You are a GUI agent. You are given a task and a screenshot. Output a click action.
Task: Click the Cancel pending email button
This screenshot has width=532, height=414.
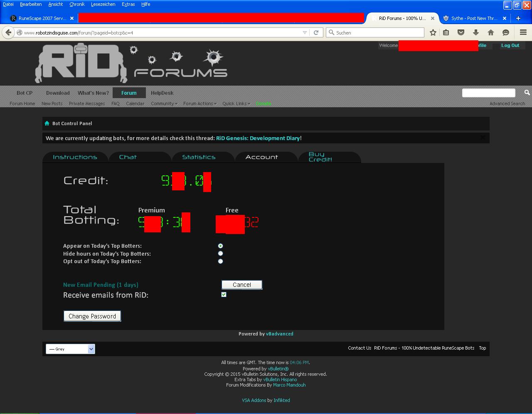click(242, 285)
